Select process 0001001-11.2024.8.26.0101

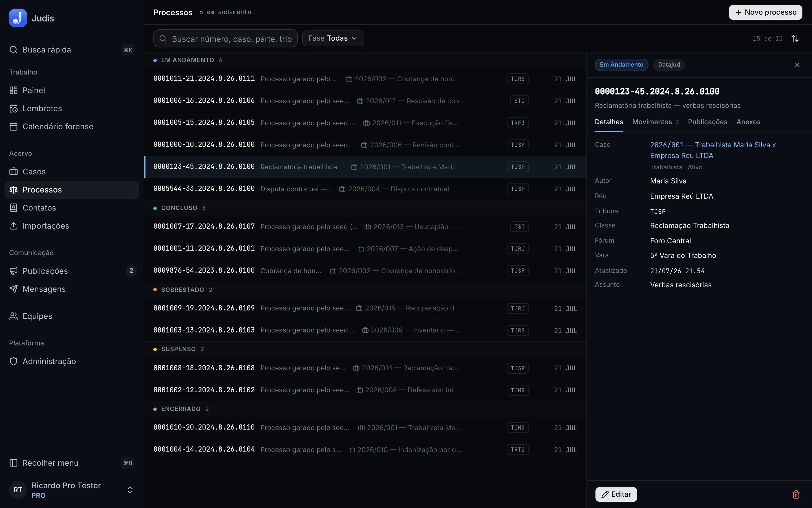pos(365,249)
